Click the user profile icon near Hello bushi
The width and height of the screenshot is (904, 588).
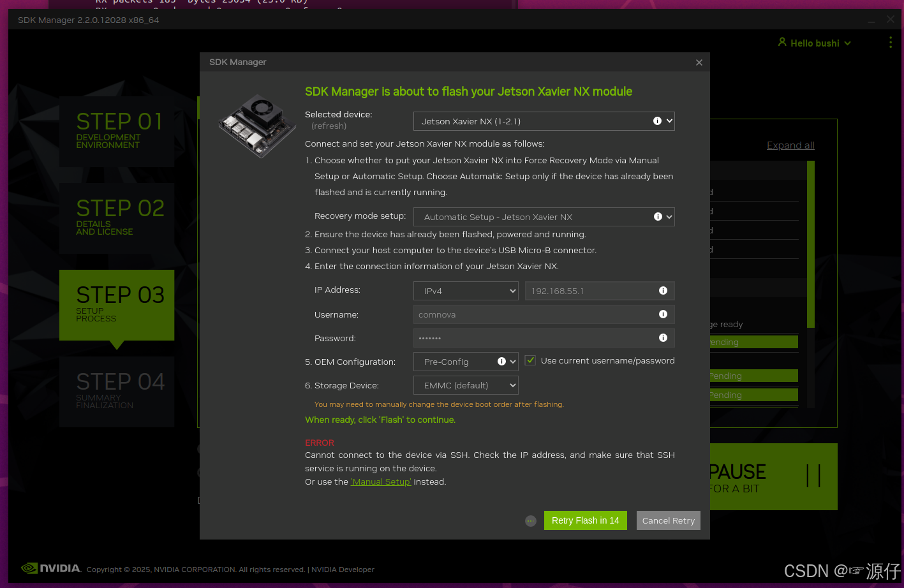coord(782,42)
